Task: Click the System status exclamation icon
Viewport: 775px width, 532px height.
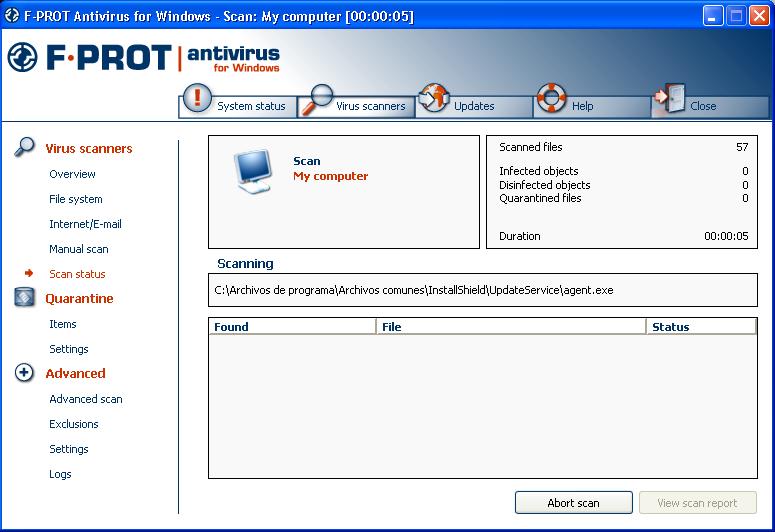Action: (x=197, y=97)
